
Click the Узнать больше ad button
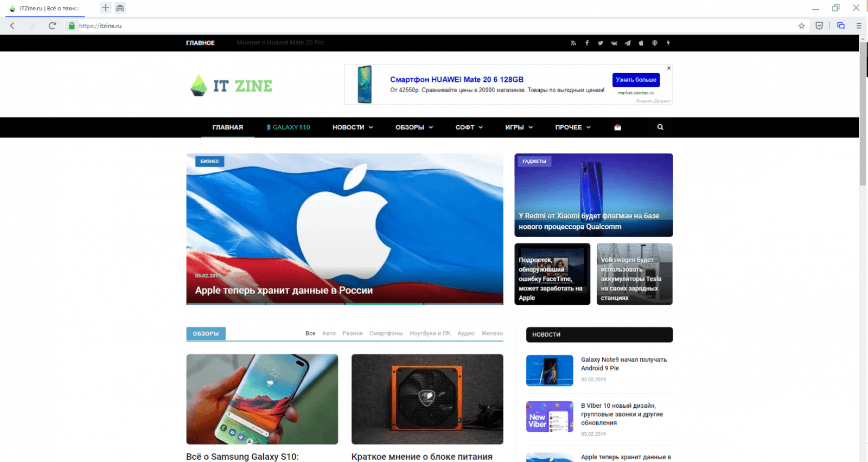tap(636, 80)
